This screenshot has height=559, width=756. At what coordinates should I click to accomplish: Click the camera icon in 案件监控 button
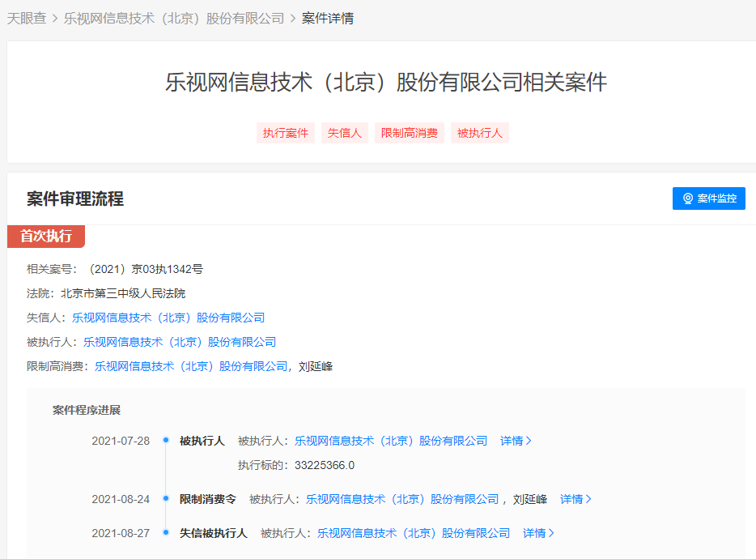point(688,198)
